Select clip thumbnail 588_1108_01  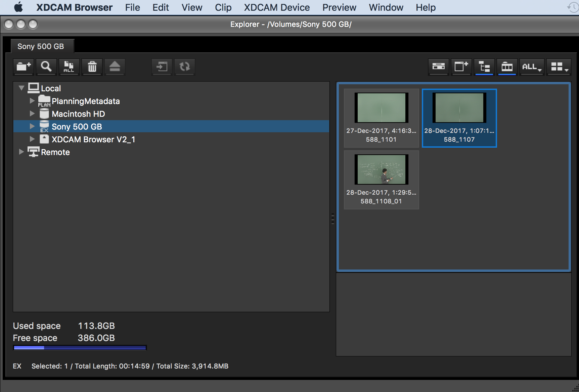(x=382, y=180)
